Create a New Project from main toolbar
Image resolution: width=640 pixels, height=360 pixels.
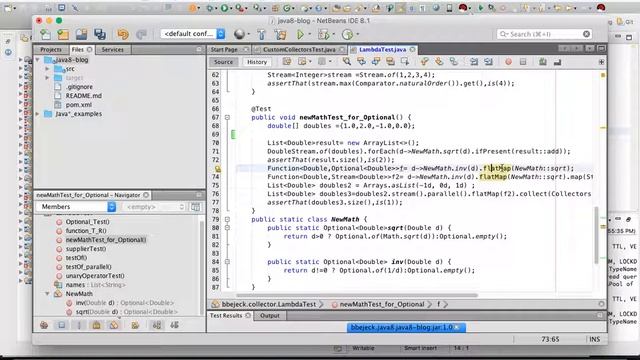tap(63, 35)
